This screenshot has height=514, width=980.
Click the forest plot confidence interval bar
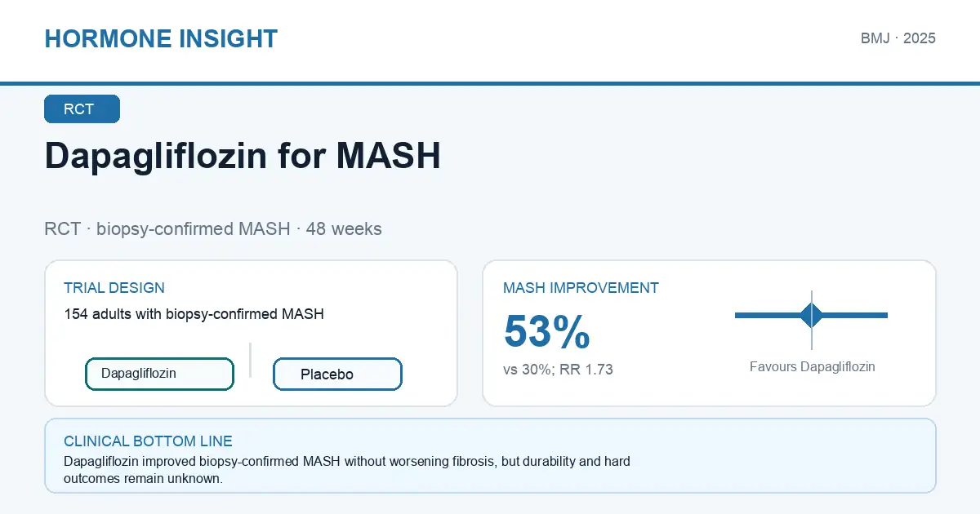pyautogui.click(x=811, y=315)
